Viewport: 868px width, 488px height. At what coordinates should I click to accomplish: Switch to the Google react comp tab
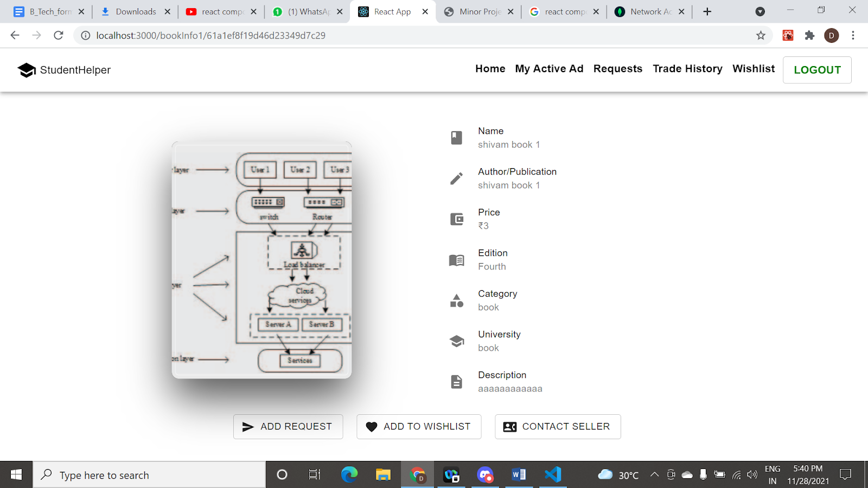[564, 11]
